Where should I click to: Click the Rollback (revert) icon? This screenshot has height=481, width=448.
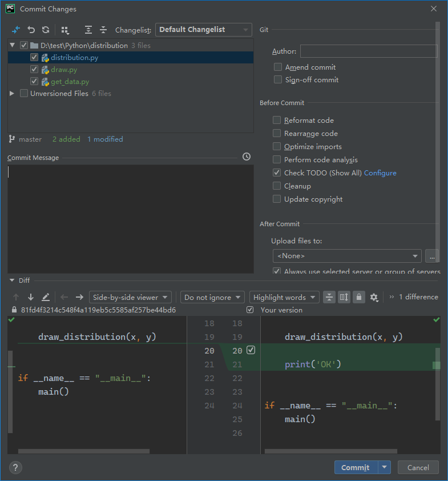31,30
